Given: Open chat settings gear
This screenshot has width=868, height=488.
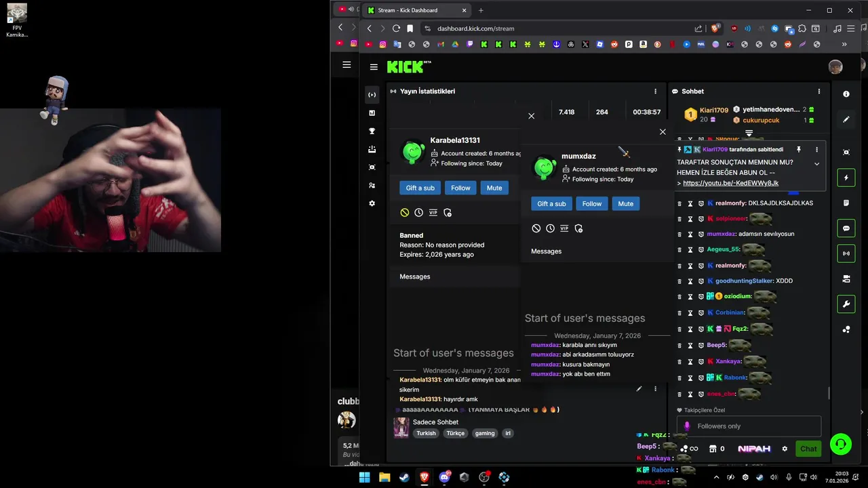Looking at the screenshot, I should pos(785,449).
